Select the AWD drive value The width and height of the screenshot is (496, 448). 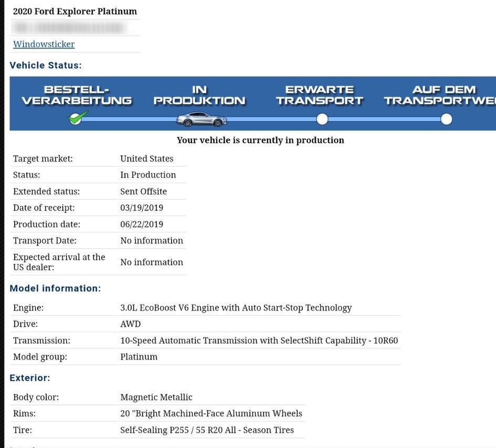[130, 324]
